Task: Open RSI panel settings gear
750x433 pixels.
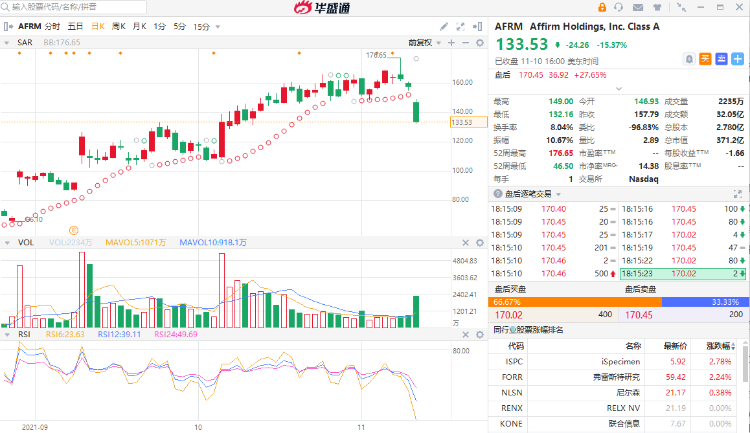Action: 480,334
